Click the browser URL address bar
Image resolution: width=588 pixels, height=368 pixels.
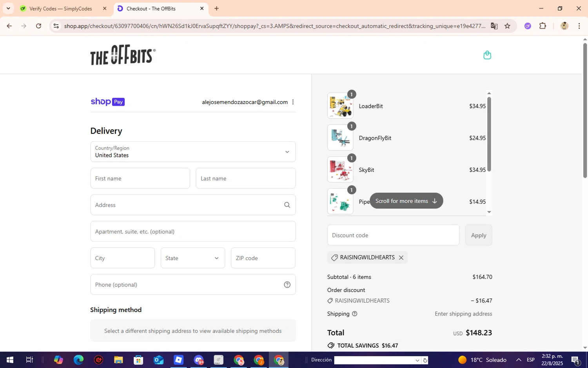point(274,26)
